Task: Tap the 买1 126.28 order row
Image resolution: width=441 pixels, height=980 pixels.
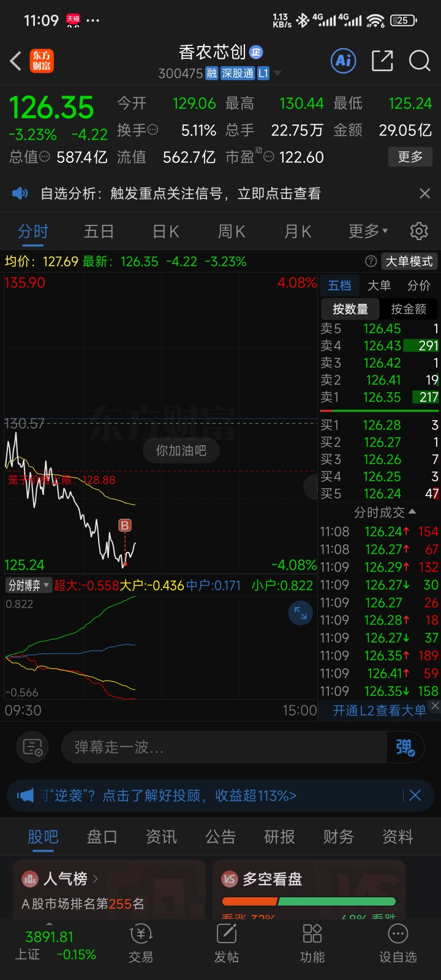Action: (x=379, y=424)
